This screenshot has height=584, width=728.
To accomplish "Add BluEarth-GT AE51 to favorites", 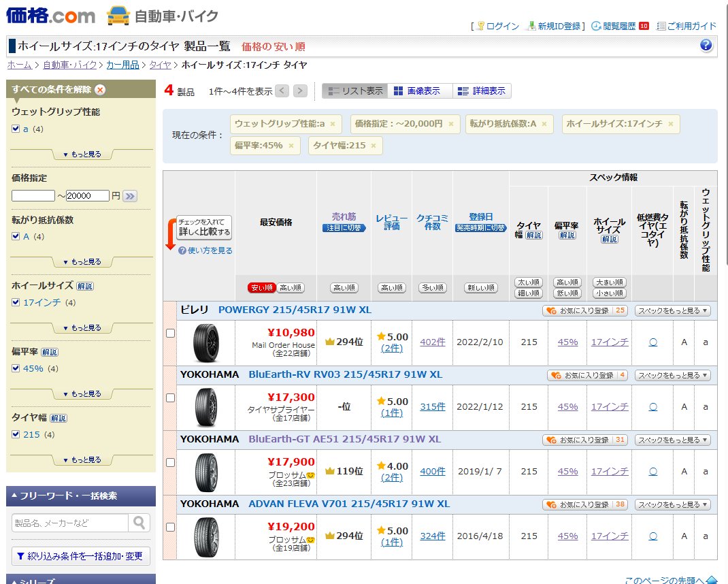I will click(584, 440).
